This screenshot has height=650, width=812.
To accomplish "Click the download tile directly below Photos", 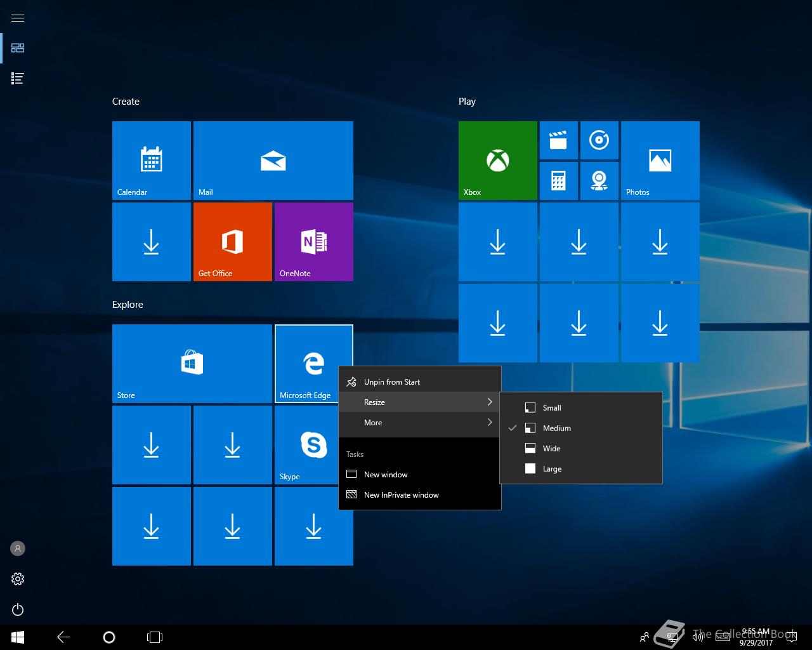I will coord(660,242).
